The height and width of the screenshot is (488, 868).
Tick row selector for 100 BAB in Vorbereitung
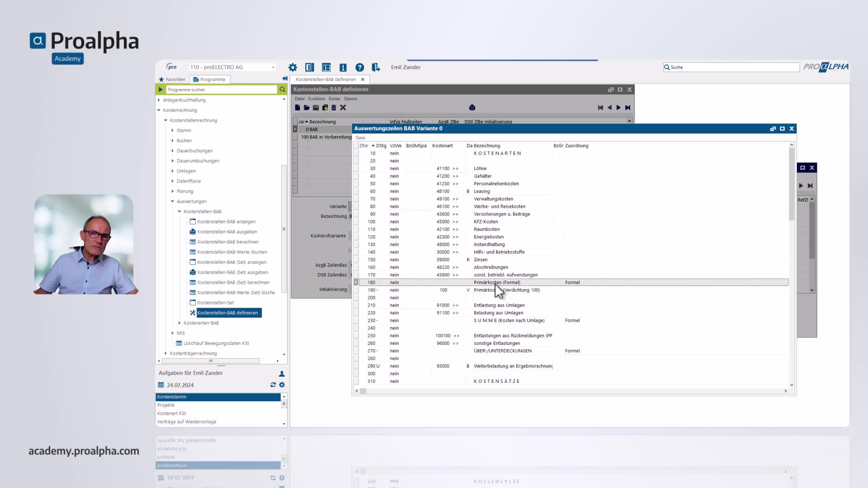pyautogui.click(x=295, y=137)
